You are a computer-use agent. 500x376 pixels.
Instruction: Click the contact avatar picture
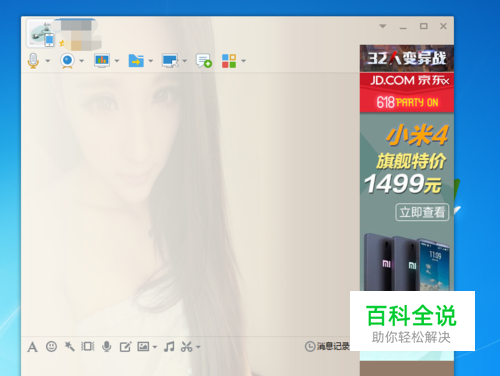point(41,33)
